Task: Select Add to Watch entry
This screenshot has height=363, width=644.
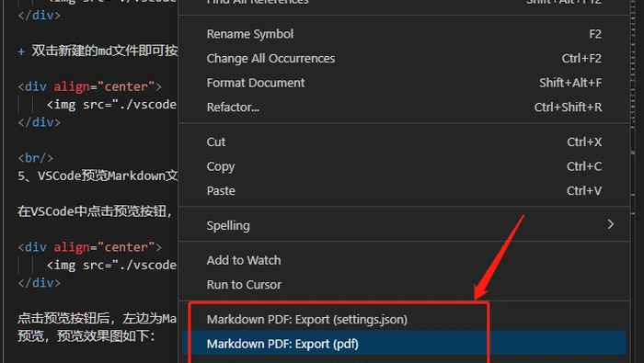Action: point(404,260)
